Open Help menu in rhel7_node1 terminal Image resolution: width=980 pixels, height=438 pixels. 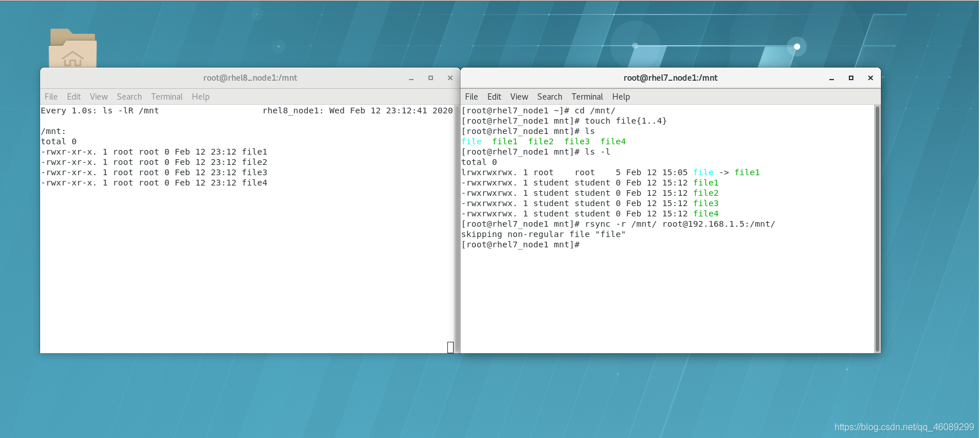coord(621,97)
